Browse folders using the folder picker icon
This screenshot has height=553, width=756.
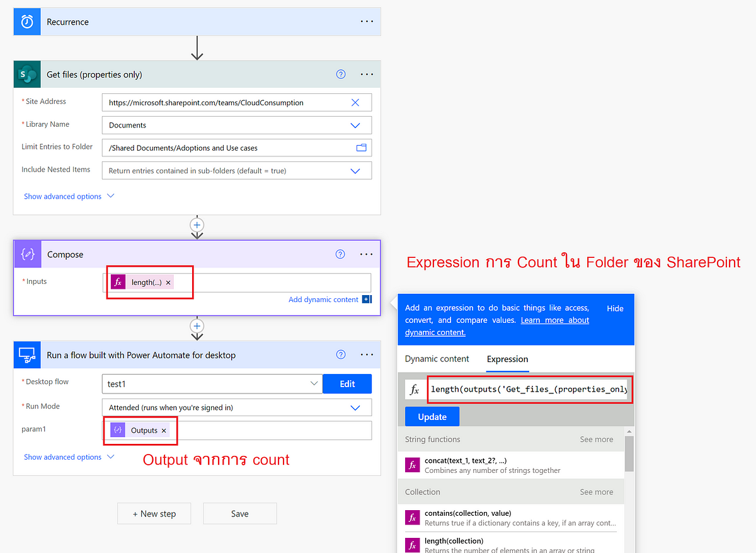coord(361,147)
